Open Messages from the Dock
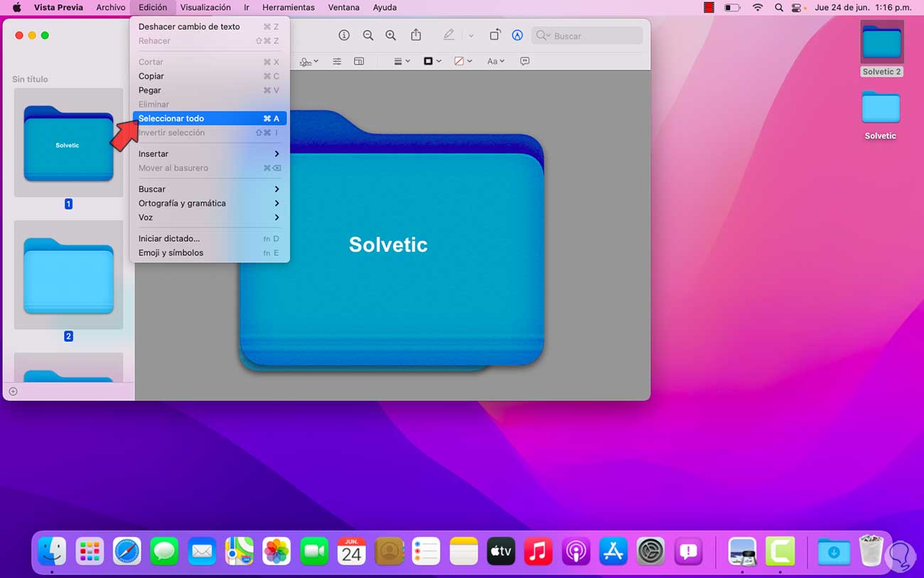The image size is (924, 578). pos(164,551)
